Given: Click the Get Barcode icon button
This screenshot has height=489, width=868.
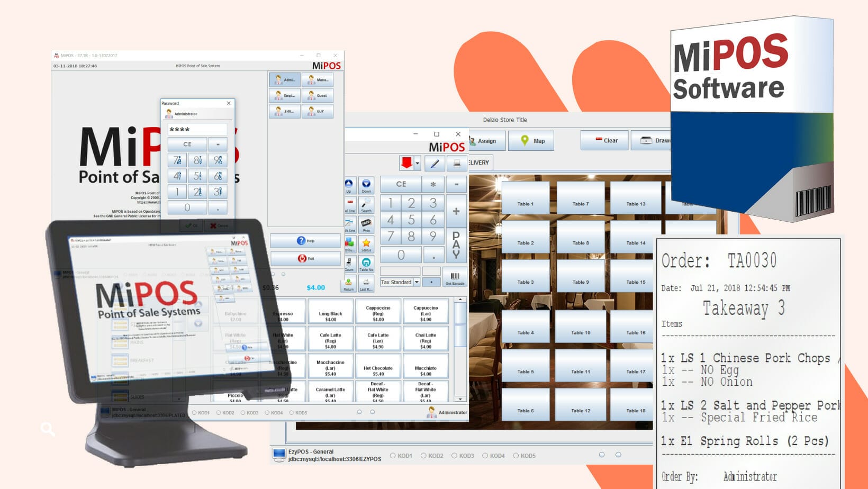Looking at the screenshot, I should click(x=455, y=277).
